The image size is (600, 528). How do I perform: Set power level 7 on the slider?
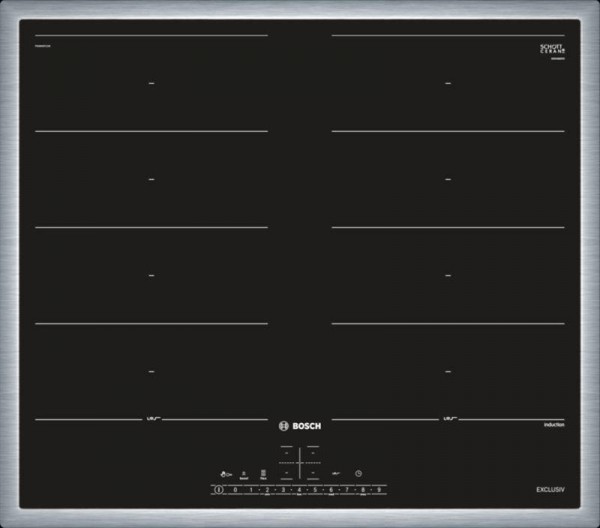347,490
